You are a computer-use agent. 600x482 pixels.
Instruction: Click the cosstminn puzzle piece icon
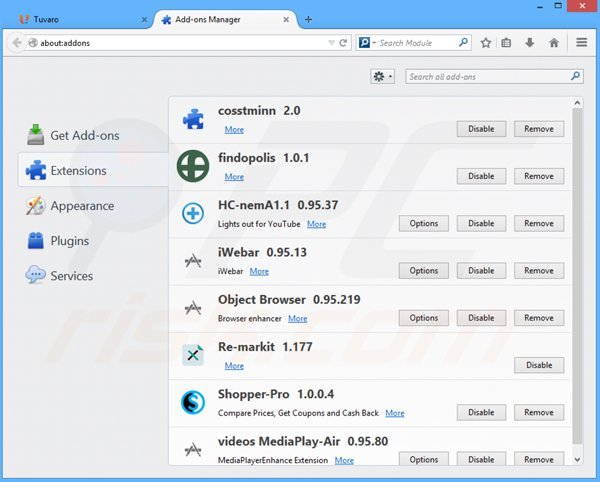(x=193, y=119)
